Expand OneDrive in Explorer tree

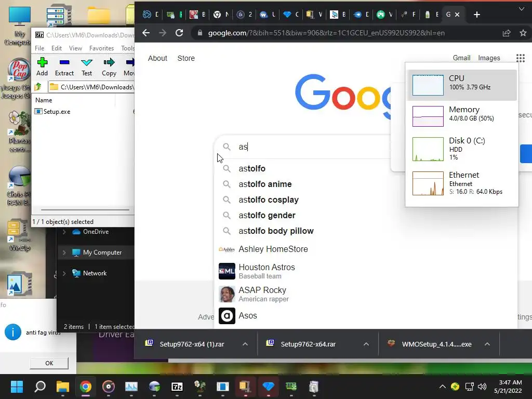(x=64, y=232)
